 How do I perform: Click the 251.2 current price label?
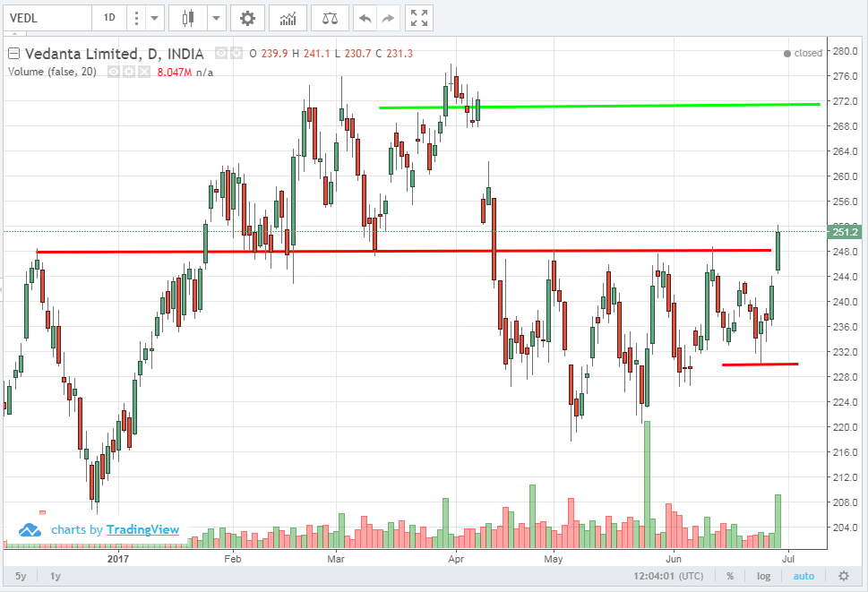click(x=844, y=232)
